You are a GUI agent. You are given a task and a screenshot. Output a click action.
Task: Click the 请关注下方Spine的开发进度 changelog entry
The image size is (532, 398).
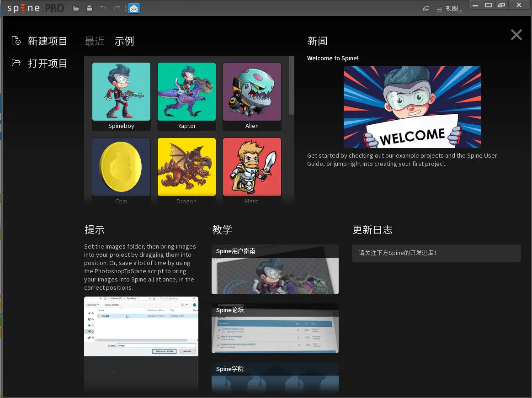click(436, 253)
